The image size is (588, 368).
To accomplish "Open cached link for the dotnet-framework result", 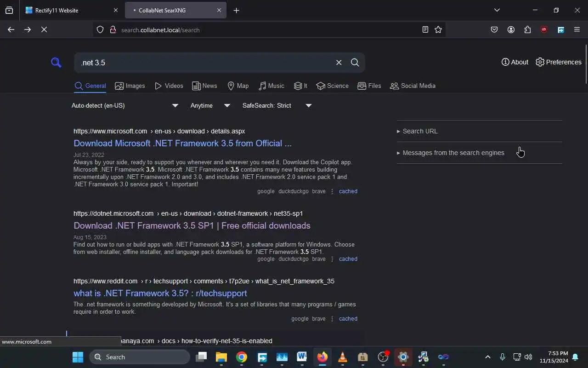I will click(x=348, y=259).
